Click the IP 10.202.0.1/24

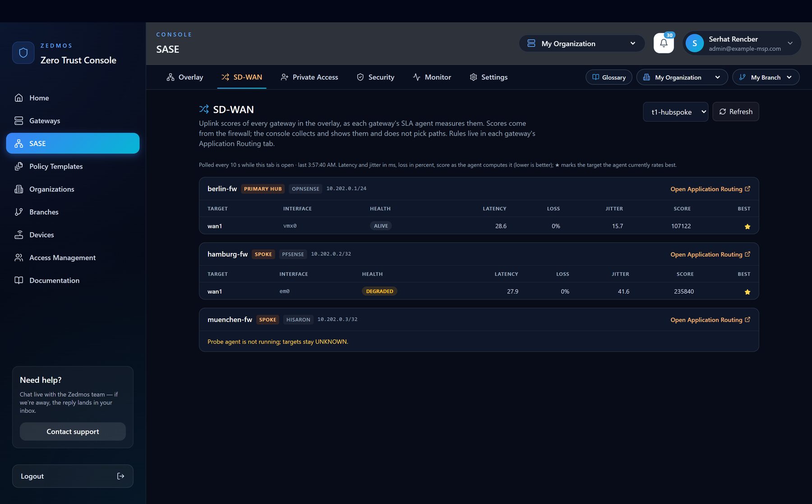pos(346,188)
